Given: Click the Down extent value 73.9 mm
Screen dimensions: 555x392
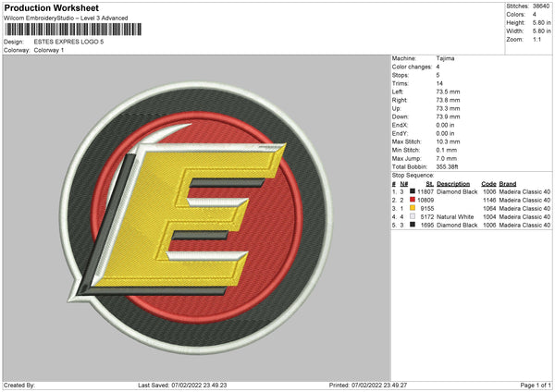Looking at the screenshot, I should coord(448,116).
